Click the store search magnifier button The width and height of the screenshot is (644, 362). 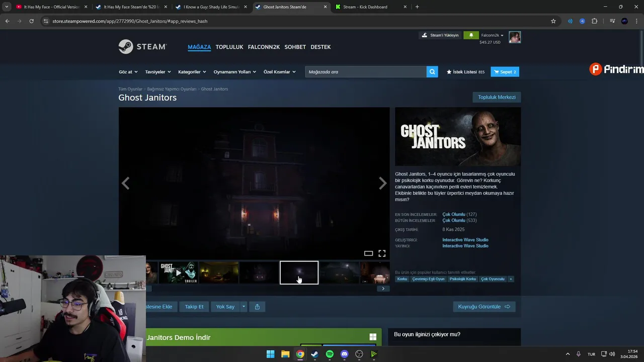pos(432,72)
